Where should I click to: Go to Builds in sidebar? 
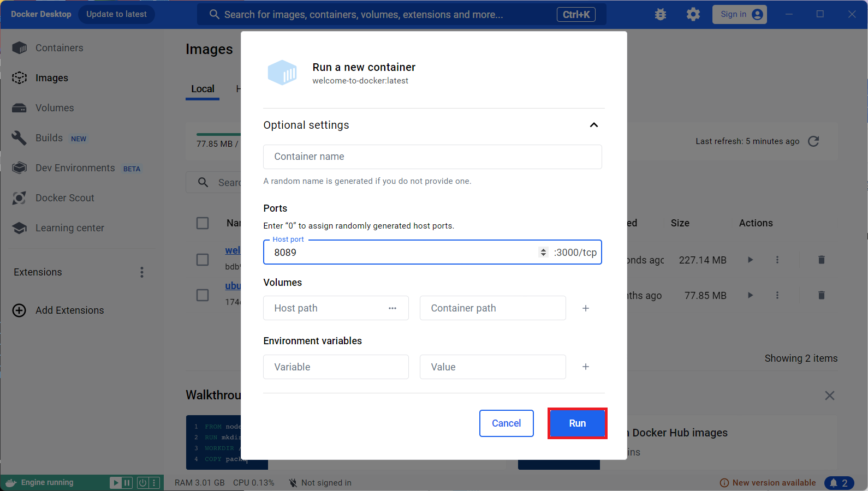49,138
